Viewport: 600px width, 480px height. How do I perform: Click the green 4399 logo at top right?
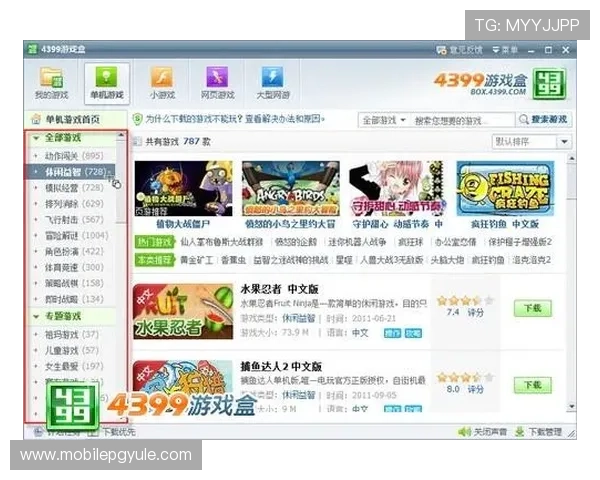coord(549,84)
